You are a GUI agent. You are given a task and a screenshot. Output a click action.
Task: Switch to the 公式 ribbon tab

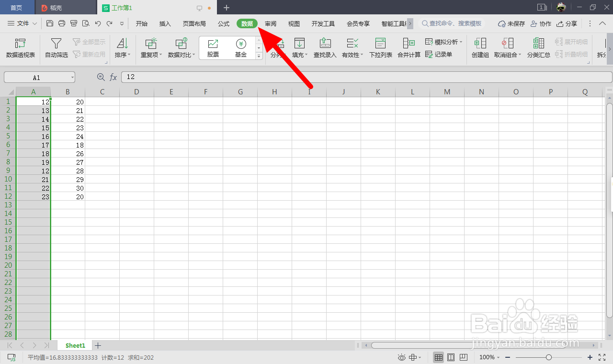224,23
